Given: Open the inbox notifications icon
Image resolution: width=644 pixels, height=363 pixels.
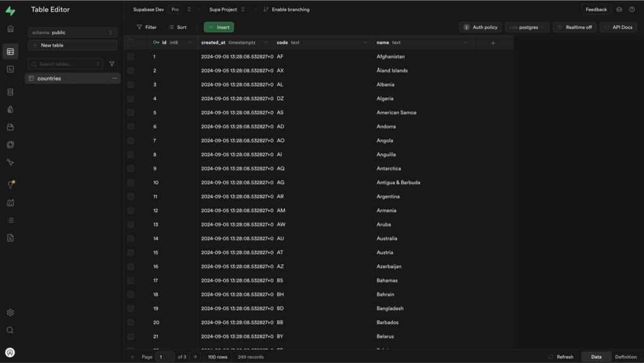Looking at the screenshot, I should point(619,9).
